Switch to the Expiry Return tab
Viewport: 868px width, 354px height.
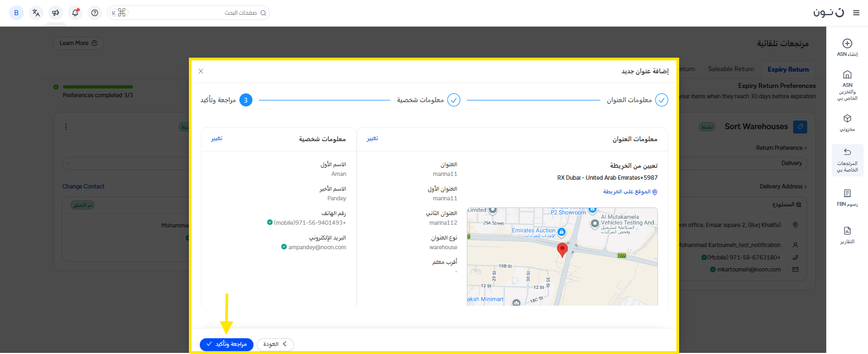[788, 69]
